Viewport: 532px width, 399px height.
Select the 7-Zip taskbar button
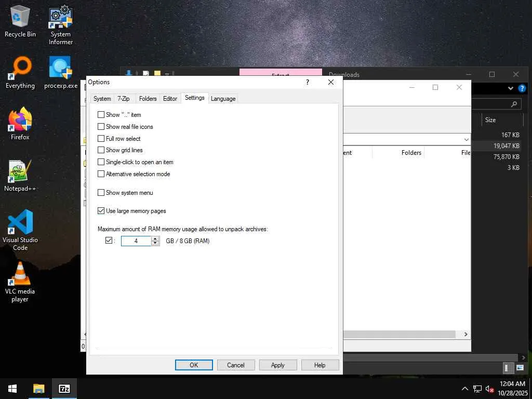pyautogui.click(x=64, y=389)
